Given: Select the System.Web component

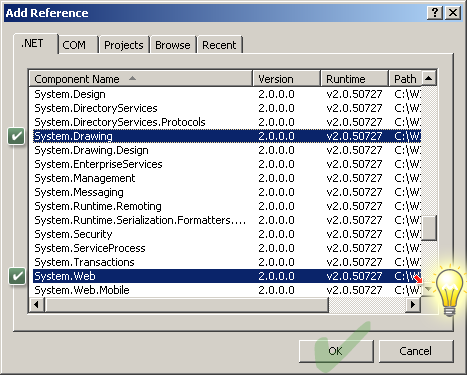Looking at the screenshot, I should (227, 276).
